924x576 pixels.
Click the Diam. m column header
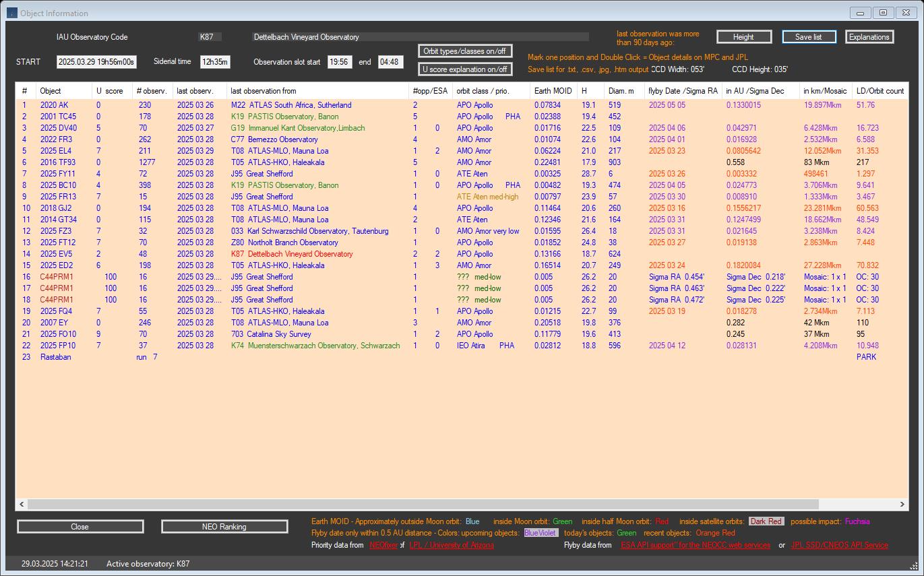tap(625, 91)
